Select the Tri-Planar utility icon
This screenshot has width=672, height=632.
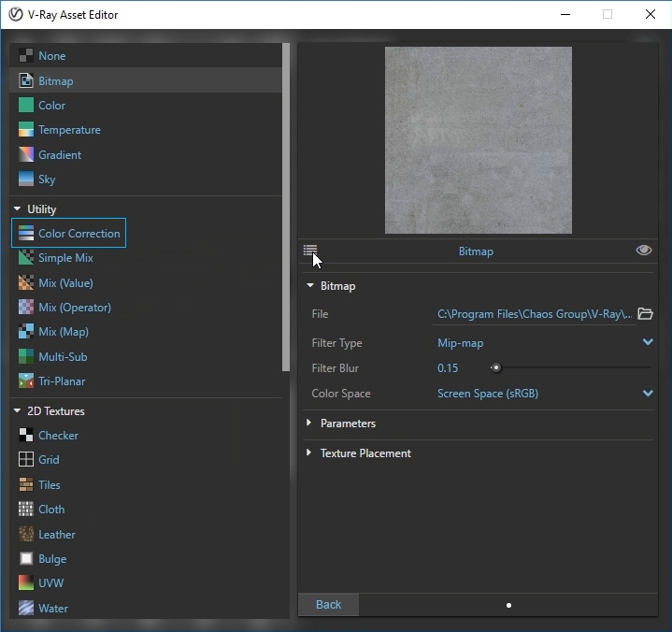tap(26, 381)
